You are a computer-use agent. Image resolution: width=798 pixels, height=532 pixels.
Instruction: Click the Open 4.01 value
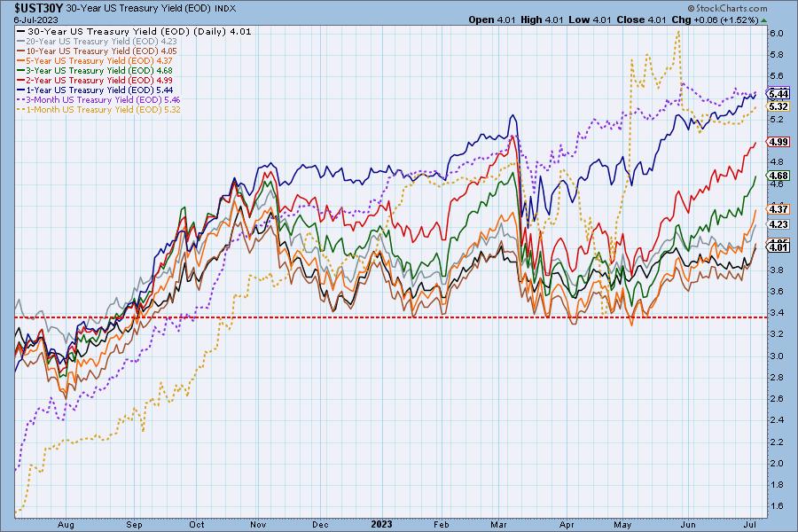coord(491,20)
